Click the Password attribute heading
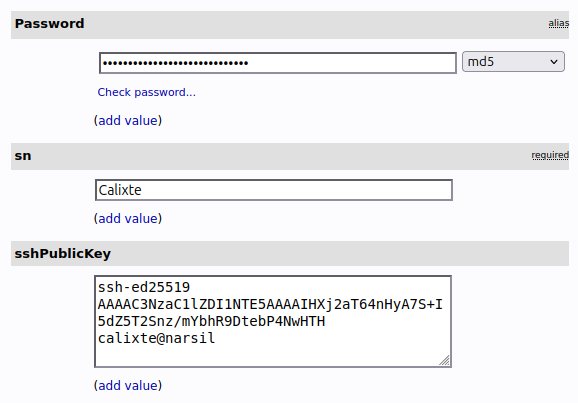 click(49, 24)
